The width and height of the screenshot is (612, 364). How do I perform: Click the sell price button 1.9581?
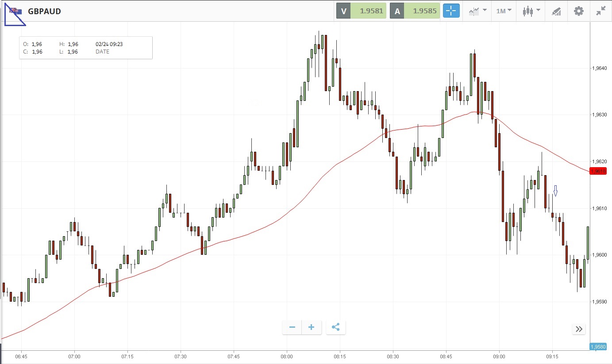362,11
